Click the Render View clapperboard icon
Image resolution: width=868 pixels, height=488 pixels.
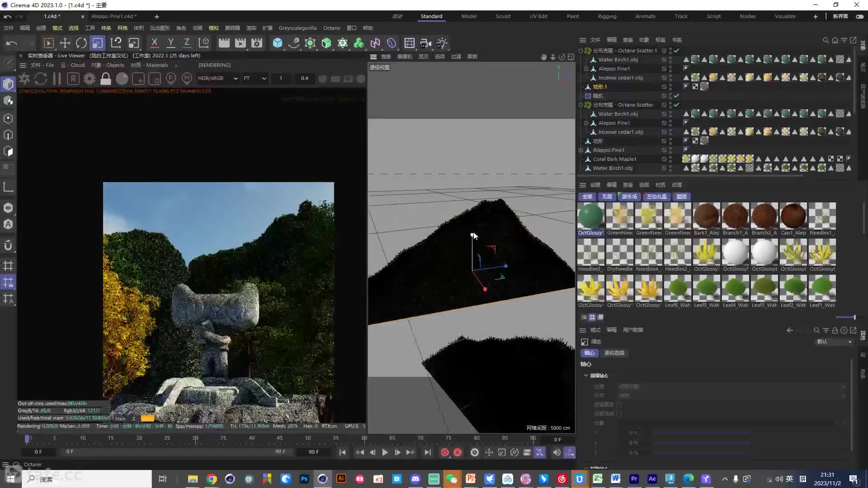tap(224, 43)
